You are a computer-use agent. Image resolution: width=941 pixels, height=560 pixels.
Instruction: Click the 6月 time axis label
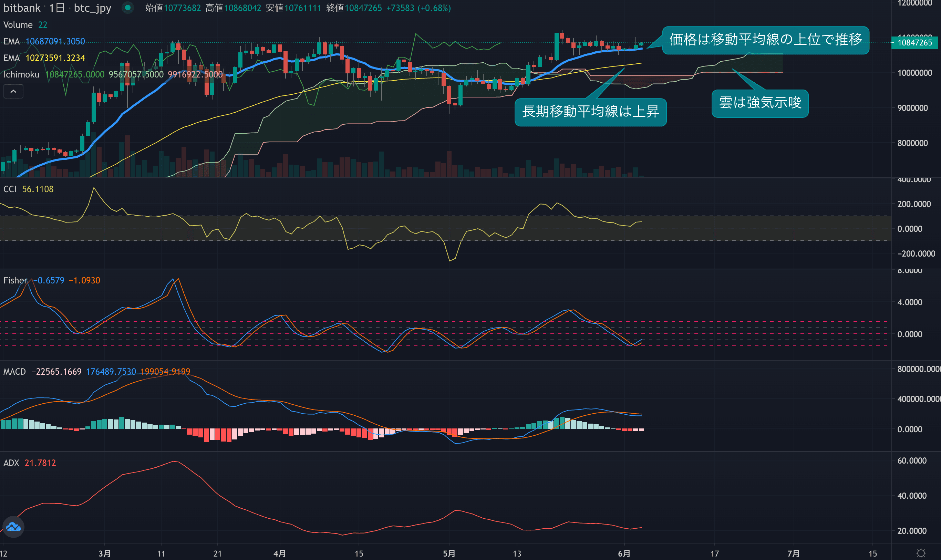coord(624,553)
